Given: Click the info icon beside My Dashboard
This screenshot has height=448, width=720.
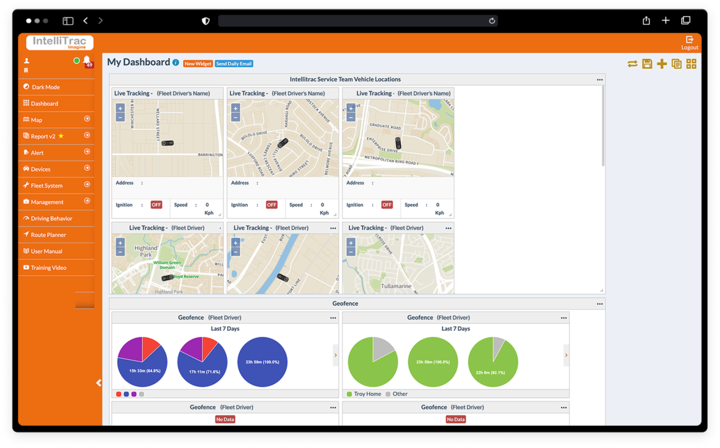Looking at the screenshot, I should click(x=176, y=62).
